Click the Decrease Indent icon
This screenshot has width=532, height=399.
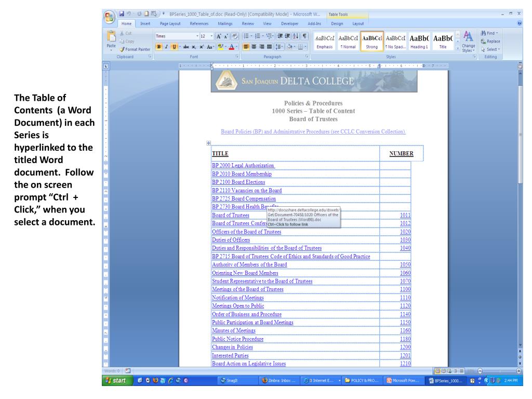(x=280, y=36)
